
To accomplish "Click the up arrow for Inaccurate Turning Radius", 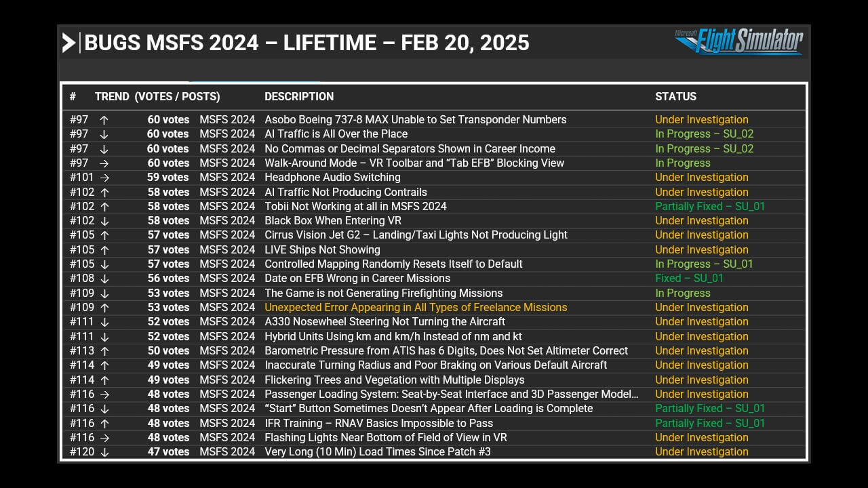I will (104, 365).
